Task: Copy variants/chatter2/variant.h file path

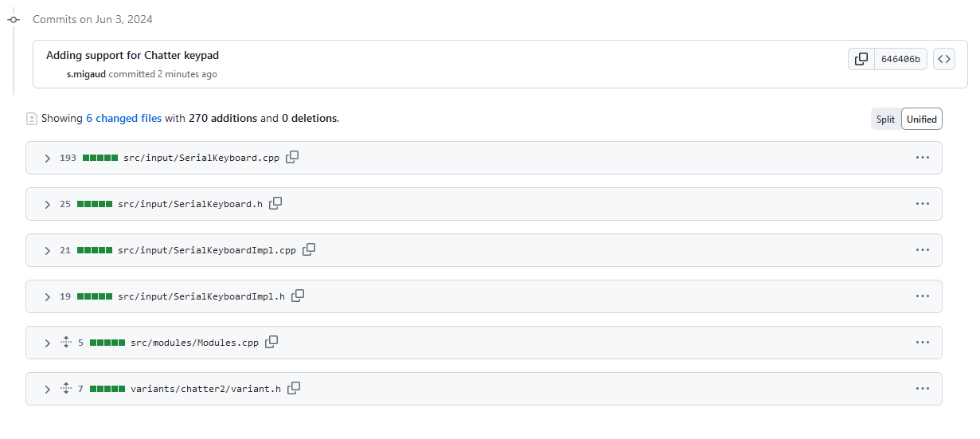Action: 294,388
